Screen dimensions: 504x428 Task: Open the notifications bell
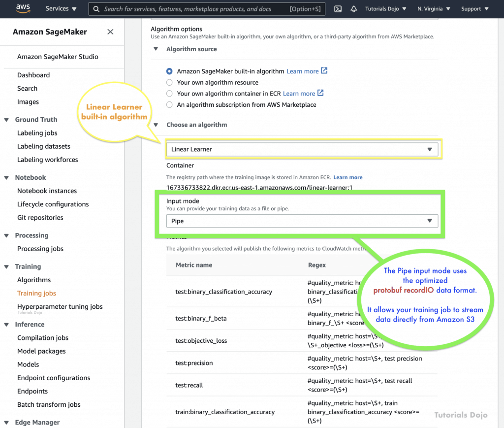pos(353,9)
